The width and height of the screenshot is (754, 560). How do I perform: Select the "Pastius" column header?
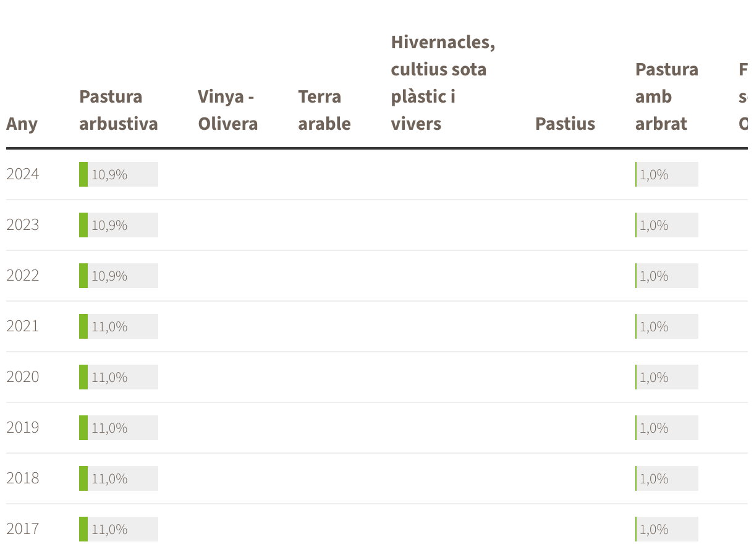tap(565, 124)
